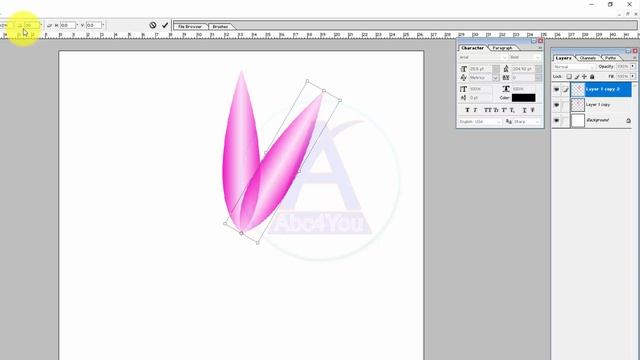Click the horizontal skew H field
Viewport: 640px width, 360px height.
pos(68,25)
